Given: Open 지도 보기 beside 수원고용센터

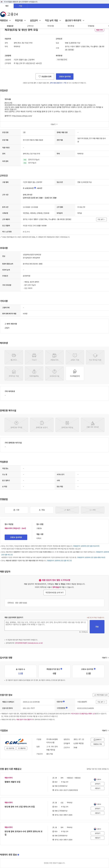Looking at the screenshot, I should point(101,702).
